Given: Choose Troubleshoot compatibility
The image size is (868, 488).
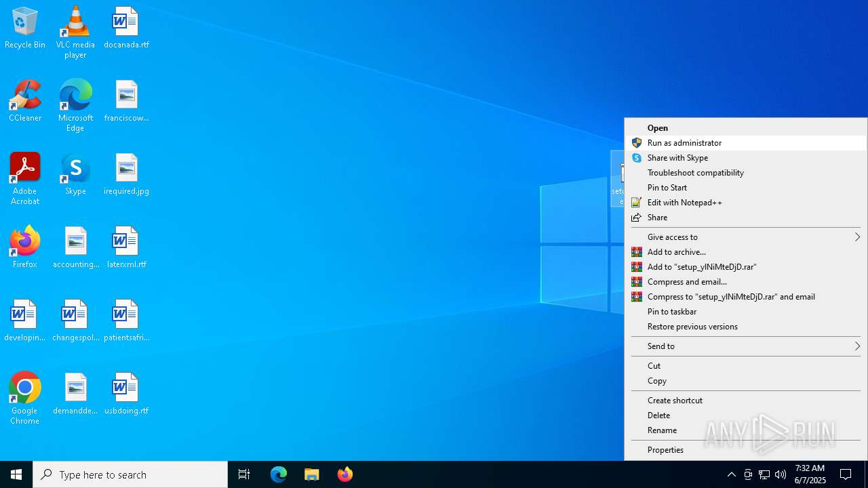Looking at the screenshot, I should (x=746, y=173).
